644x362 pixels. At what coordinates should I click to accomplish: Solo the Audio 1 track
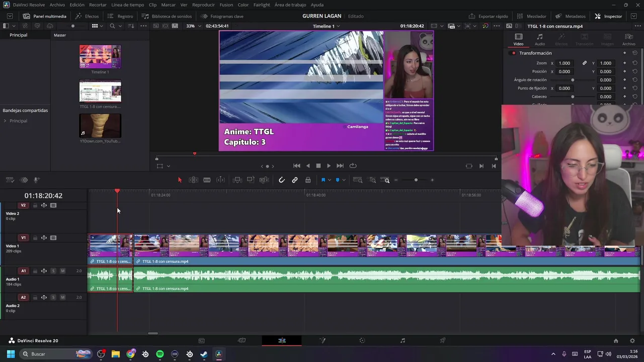point(53,271)
